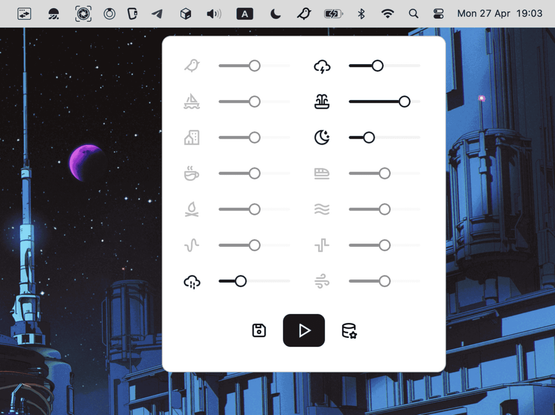Open Spotlight search
Viewport: 555px width, 415px height.
[413, 14]
